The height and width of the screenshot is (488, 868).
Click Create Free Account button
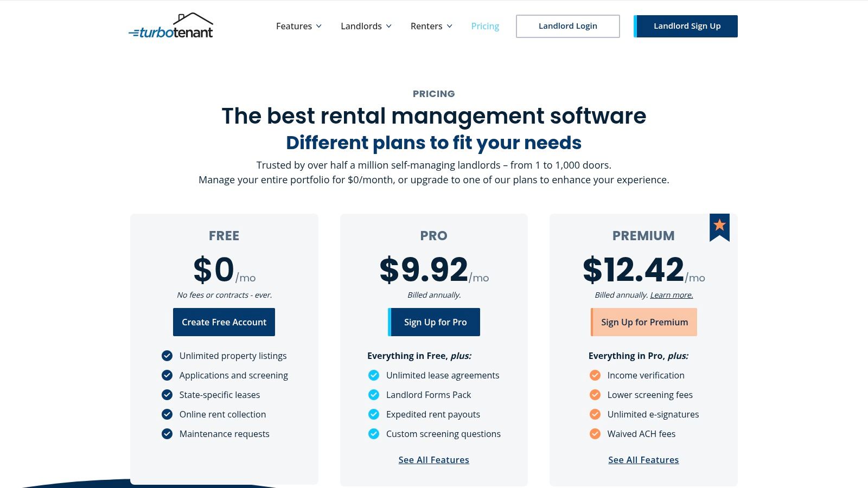point(224,322)
